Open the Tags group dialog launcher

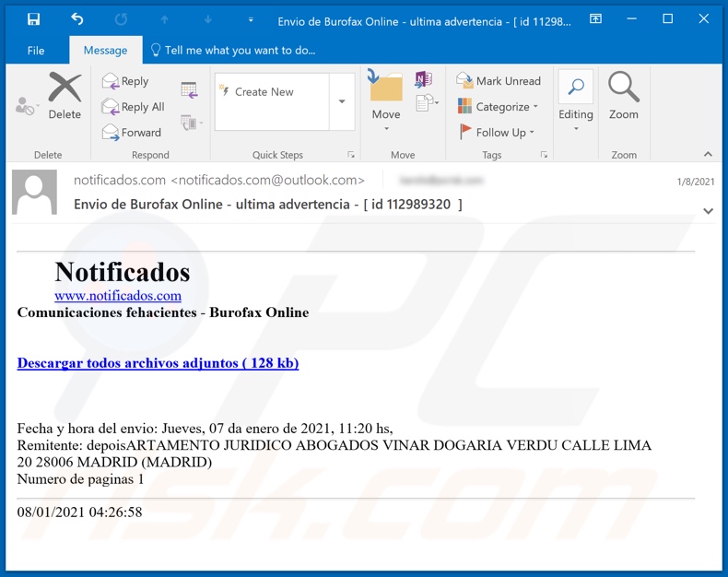[x=544, y=155]
